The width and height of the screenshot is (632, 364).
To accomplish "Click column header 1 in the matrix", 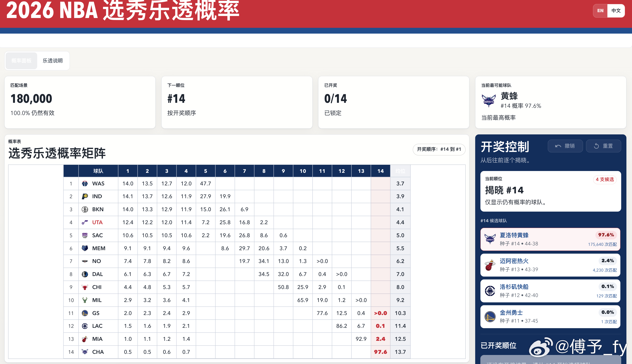I will 128,171.
